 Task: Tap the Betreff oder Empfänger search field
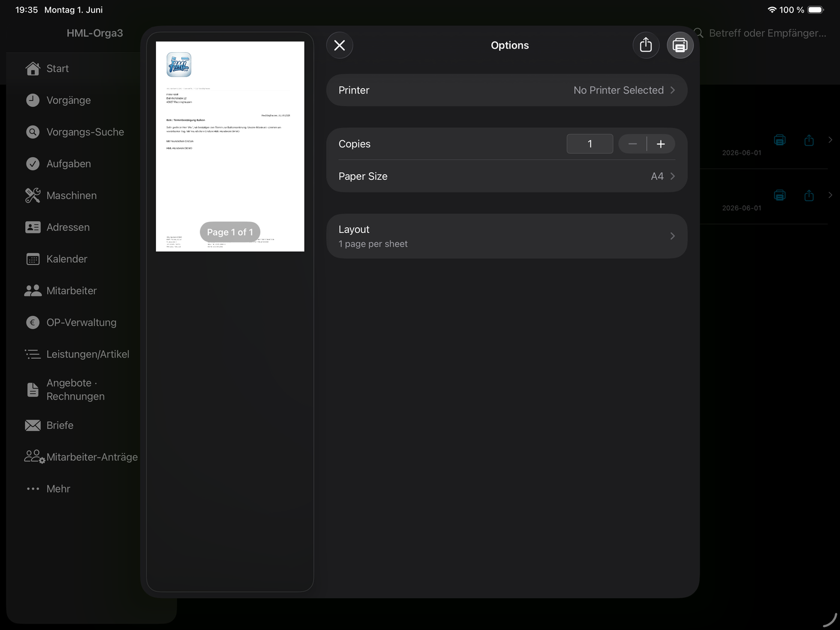(767, 33)
